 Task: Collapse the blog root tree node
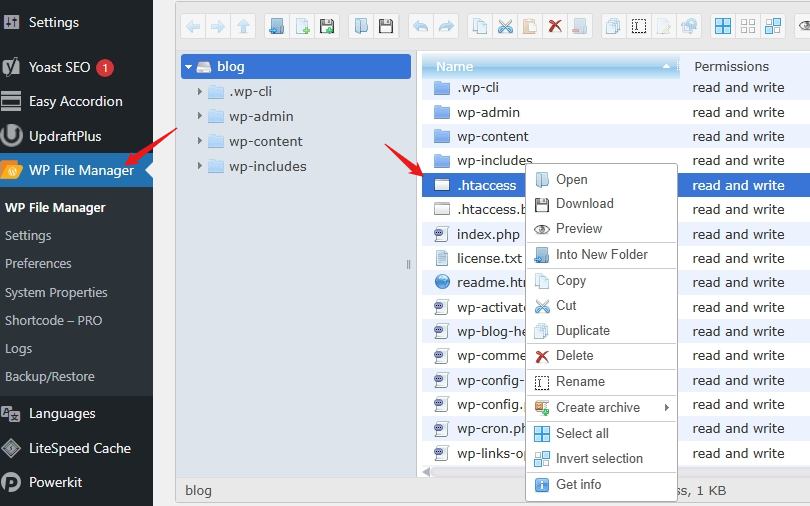coord(189,67)
